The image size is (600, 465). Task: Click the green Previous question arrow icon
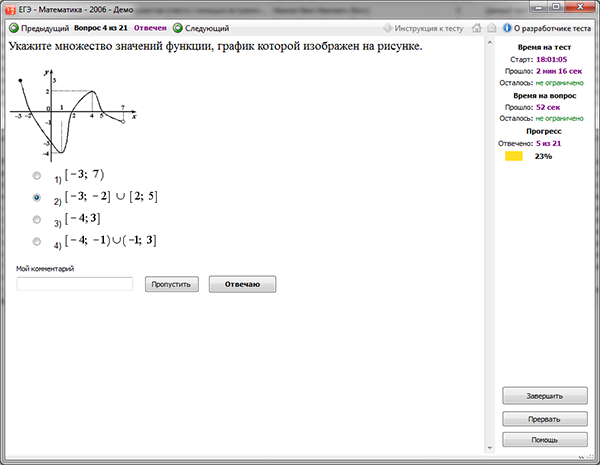pyautogui.click(x=14, y=28)
